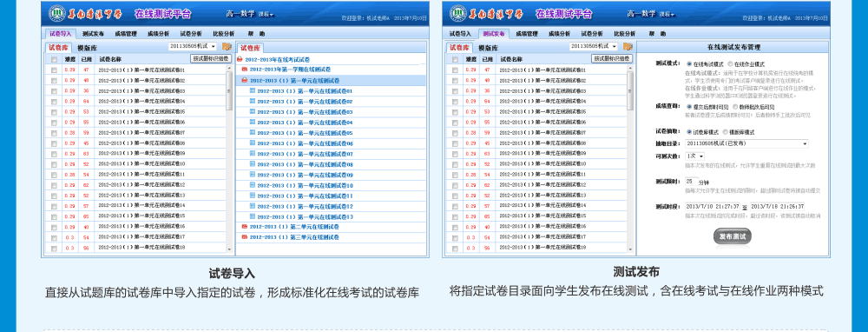Viewport: 868px width, 332px height.
Task: Click list scrollbar thumb in the 测试发布 screenshot
Action: pos(630,90)
